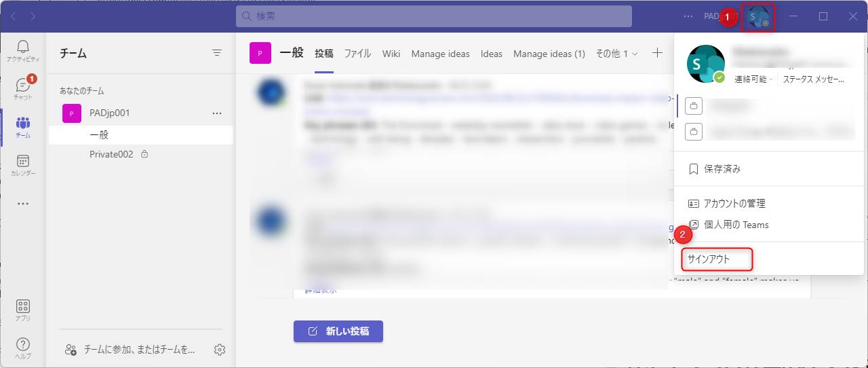
Task: Select the first blurred account in menu
Action: (x=769, y=106)
